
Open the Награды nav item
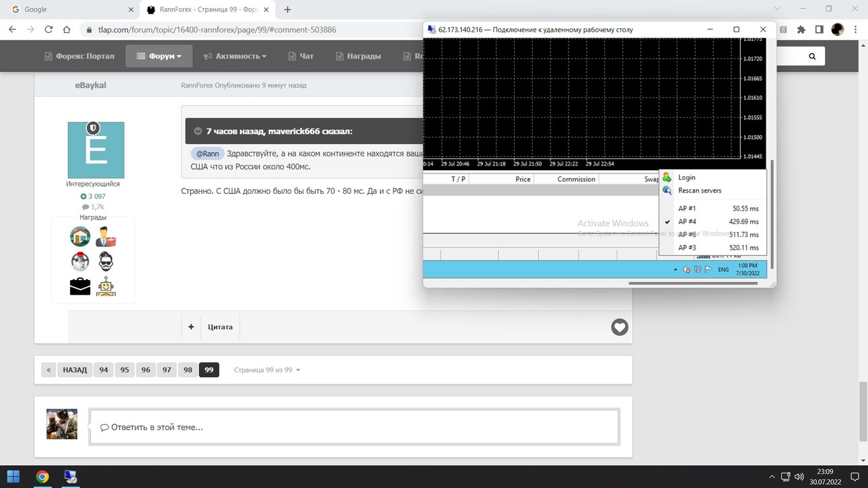358,56
